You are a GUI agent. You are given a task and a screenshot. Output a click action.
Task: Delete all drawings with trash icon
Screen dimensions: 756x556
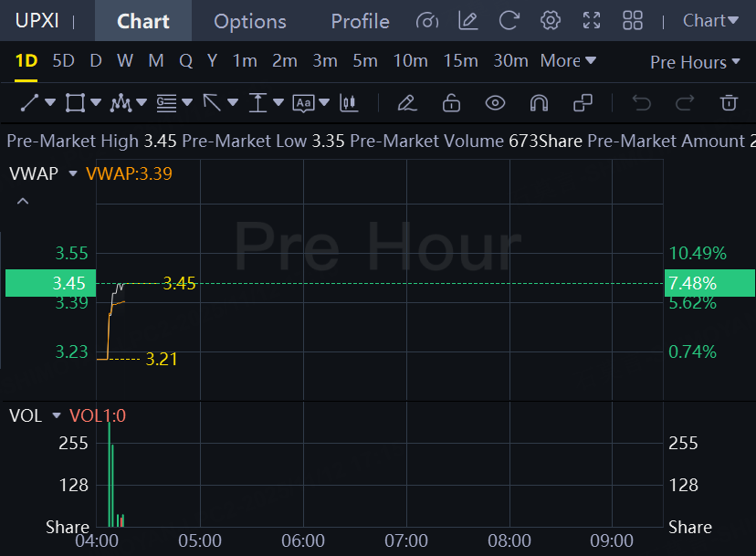pyautogui.click(x=729, y=102)
